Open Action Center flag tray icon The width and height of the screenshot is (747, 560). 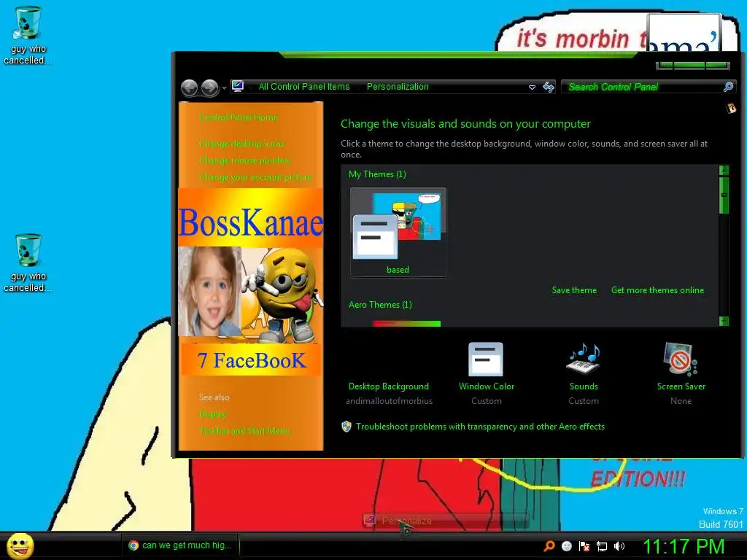click(584, 546)
